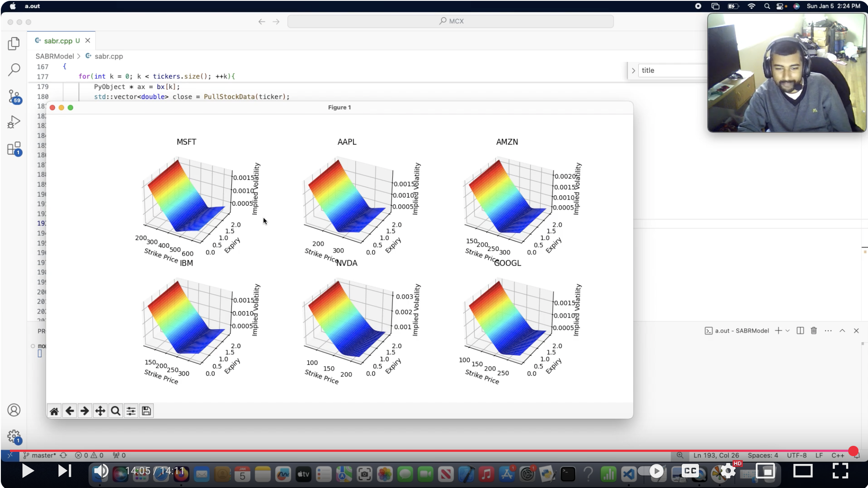Screen dimensions: 868x488
Task: Toggle closed captions with the CC button
Action: 690,471
